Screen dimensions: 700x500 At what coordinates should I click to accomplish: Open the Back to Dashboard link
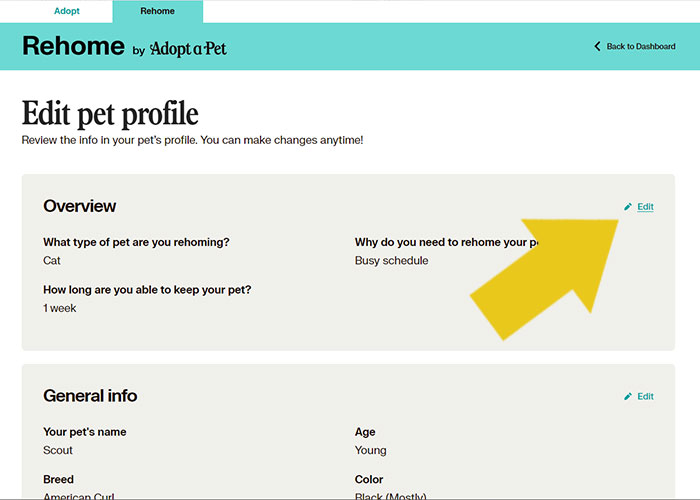[641, 47]
